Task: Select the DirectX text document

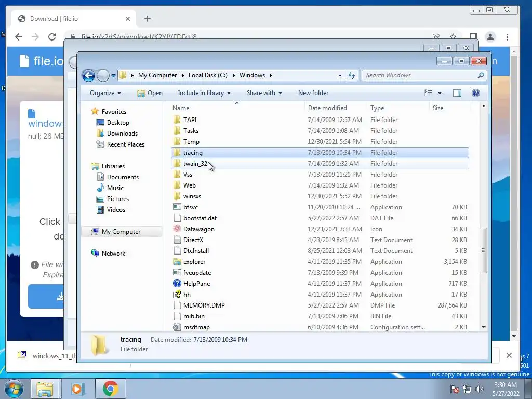Action: click(320, 240)
